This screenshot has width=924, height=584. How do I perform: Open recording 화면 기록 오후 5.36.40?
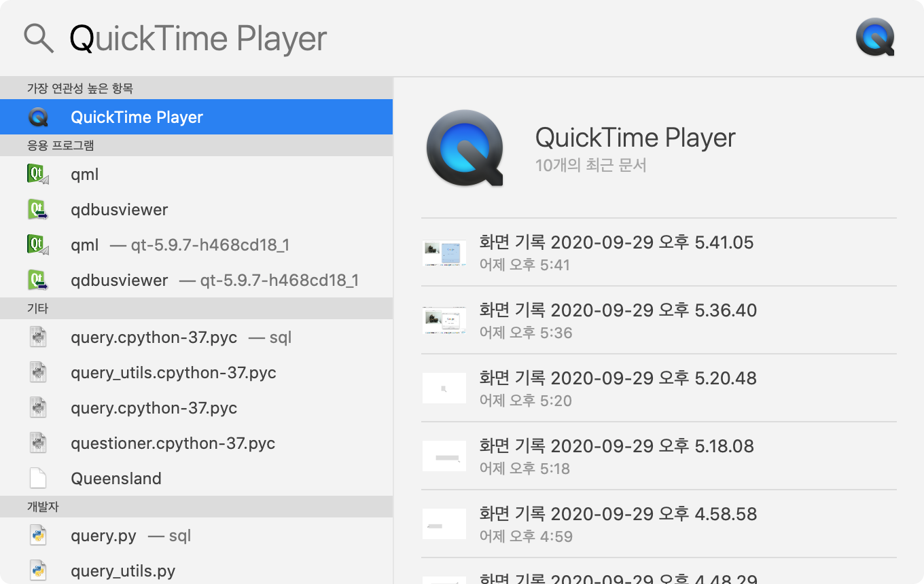click(659, 320)
